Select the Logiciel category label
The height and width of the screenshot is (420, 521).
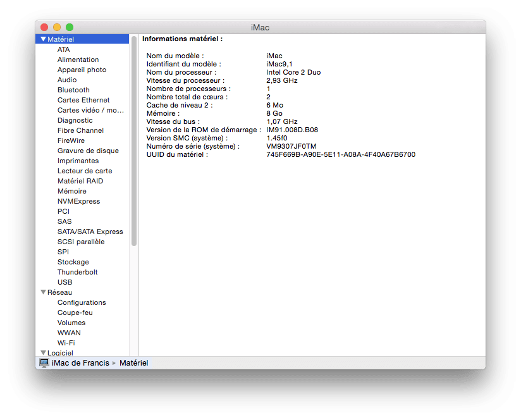pos(60,353)
